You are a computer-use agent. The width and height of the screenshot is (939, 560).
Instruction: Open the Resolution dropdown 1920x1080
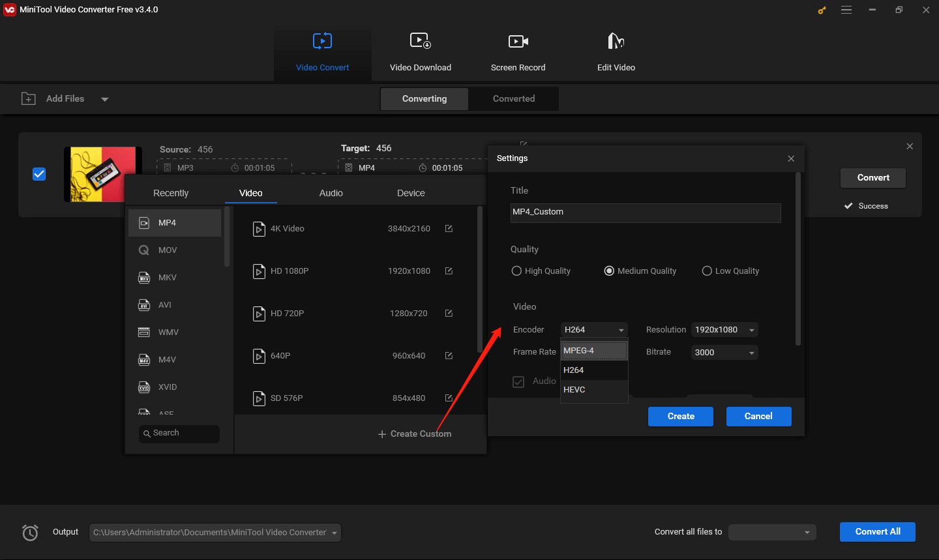724,330
